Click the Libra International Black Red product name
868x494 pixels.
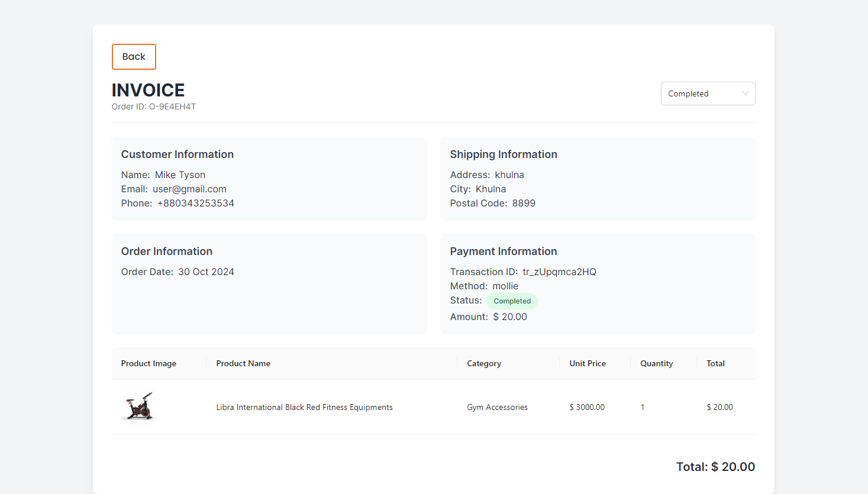click(x=304, y=408)
